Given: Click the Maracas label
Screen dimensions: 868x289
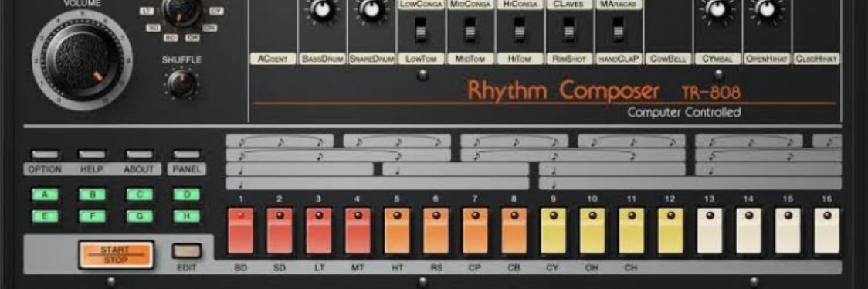Looking at the screenshot, I should pyautogui.click(x=619, y=5).
